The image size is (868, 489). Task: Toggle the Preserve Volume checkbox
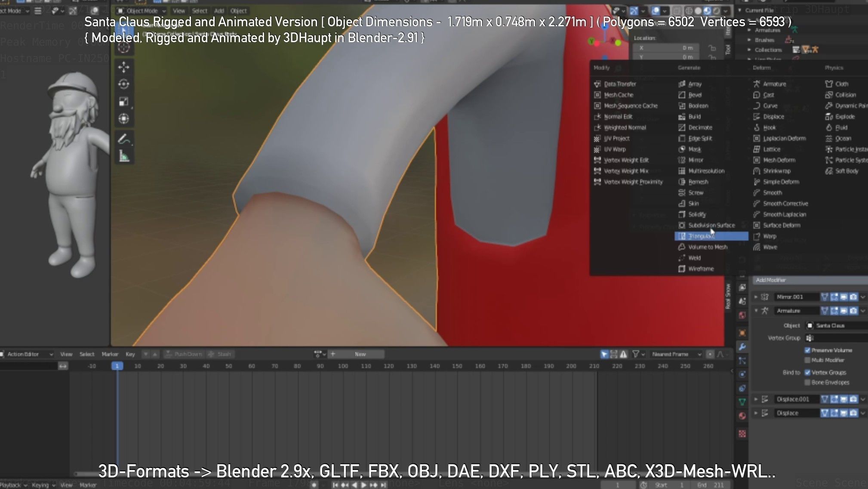click(x=807, y=350)
